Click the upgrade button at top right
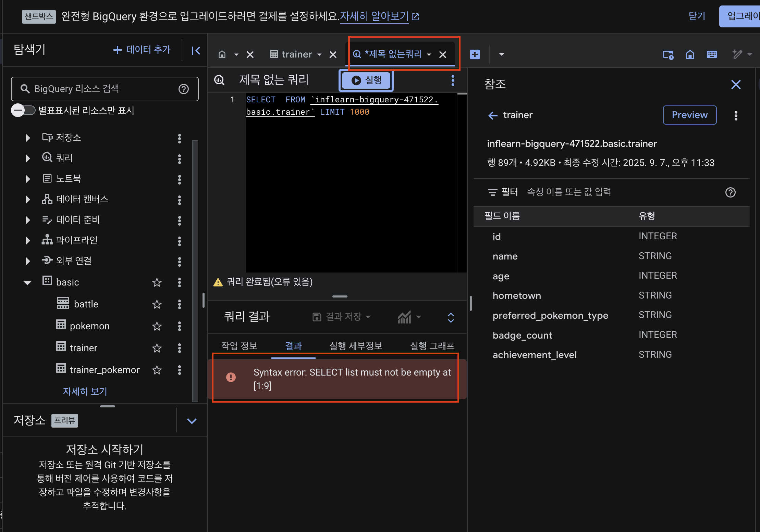Image resolution: width=760 pixels, height=532 pixels. coord(740,16)
